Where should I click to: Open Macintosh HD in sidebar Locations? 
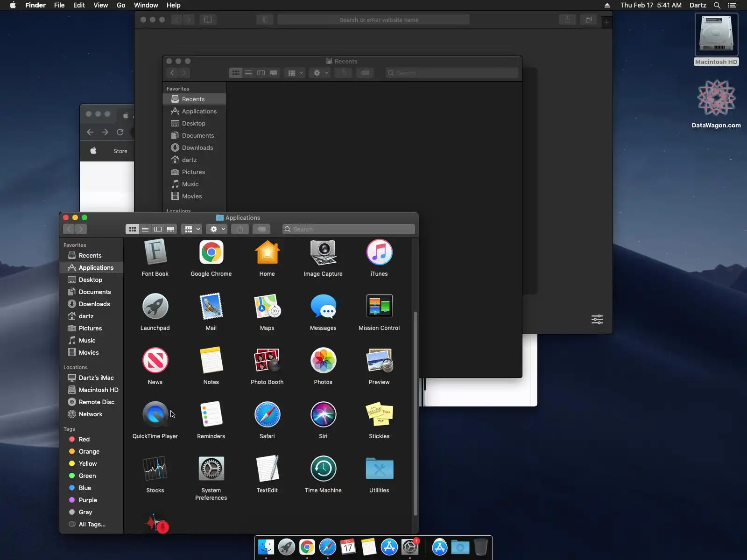coord(92,390)
